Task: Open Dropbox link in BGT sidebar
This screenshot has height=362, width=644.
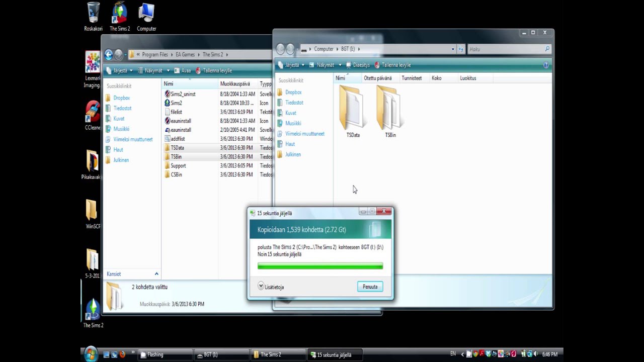Action: tap(293, 93)
